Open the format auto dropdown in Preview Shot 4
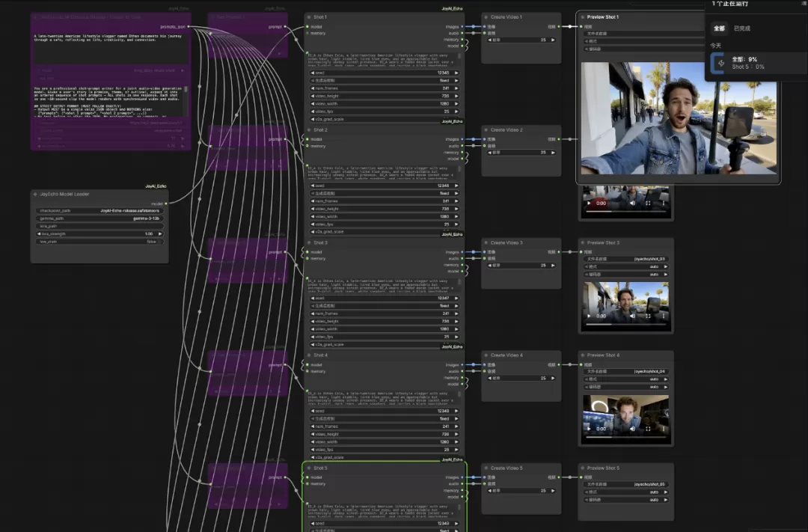This screenshot has width=808, height=532. (626, 379)
